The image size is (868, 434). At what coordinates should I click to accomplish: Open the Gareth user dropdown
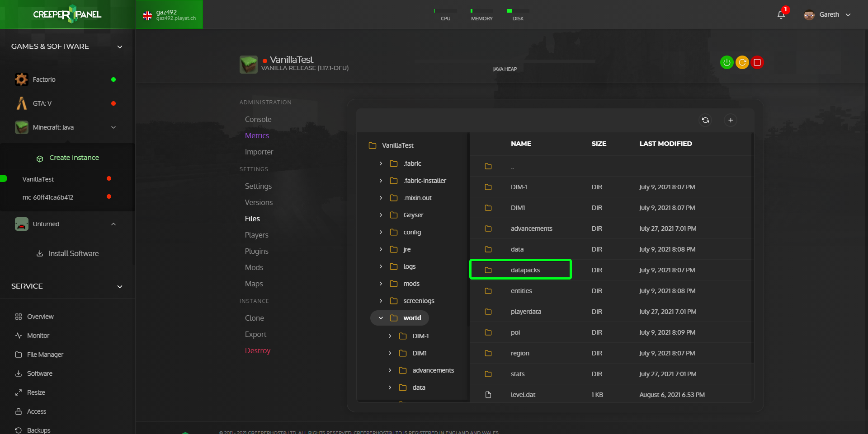[x=827, y=14]
